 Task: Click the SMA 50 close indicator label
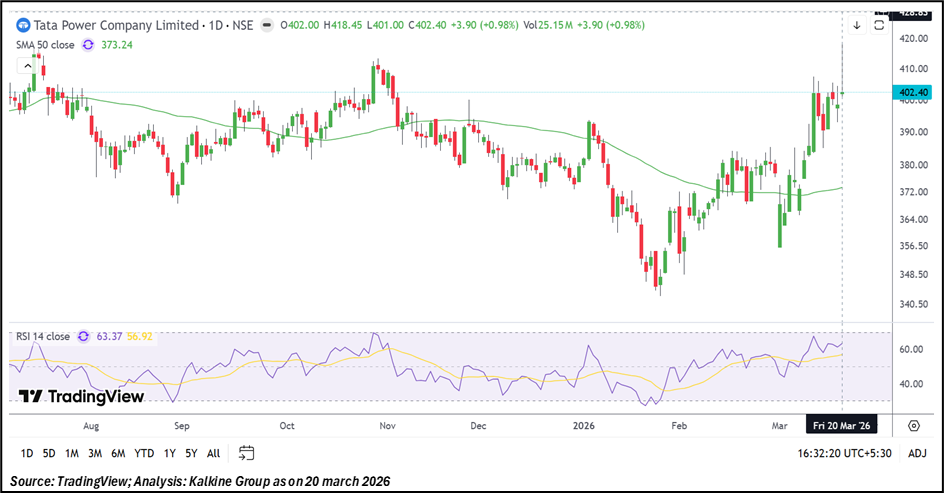45,44
